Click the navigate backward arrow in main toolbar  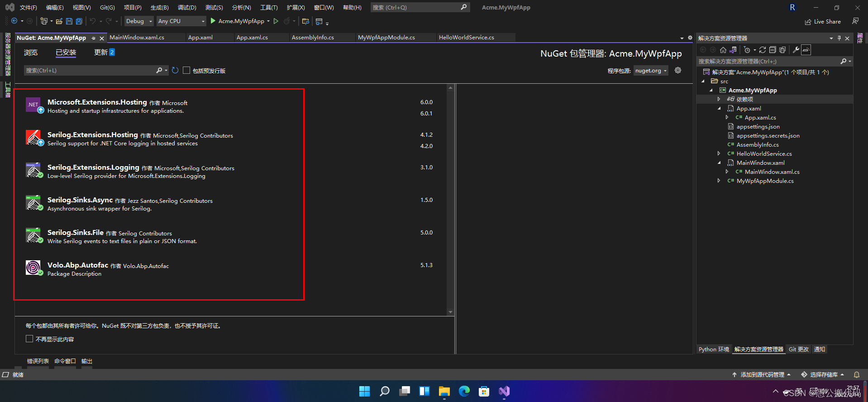[x=14, y=21]
